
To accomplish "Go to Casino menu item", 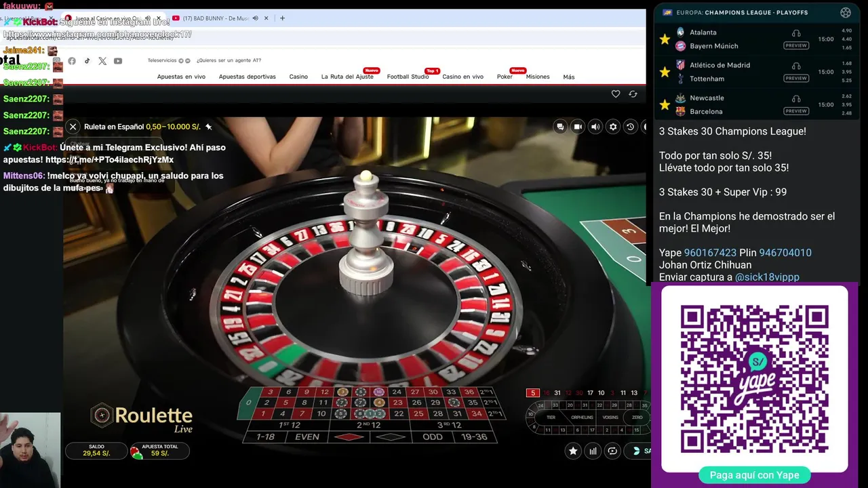I will pos(298,77).
